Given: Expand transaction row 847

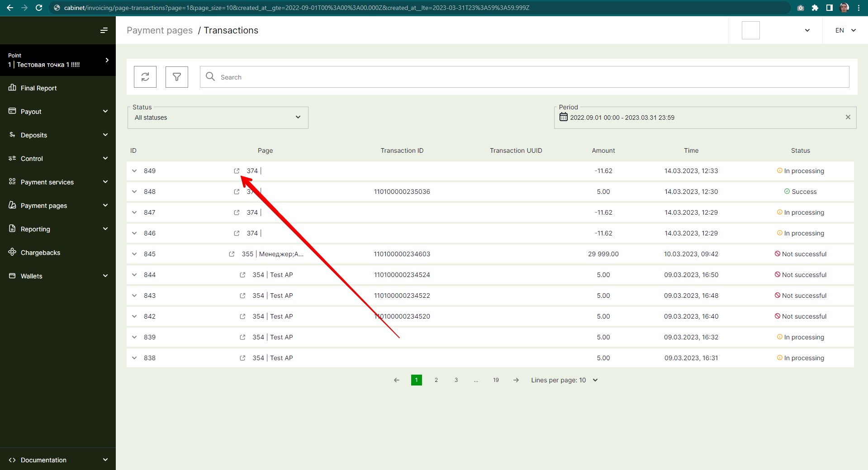Looking at the screenshot, I should (x=134, y=212).
